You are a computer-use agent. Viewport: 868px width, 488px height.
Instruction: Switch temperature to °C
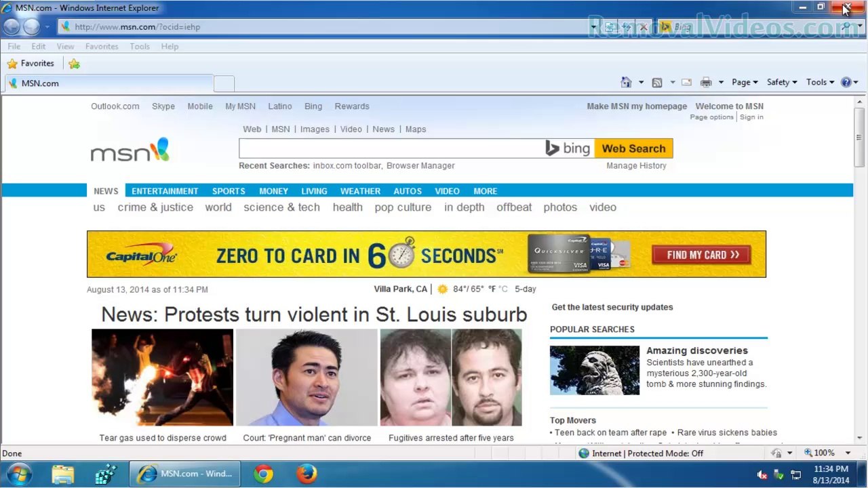click(x=503, y=289)
